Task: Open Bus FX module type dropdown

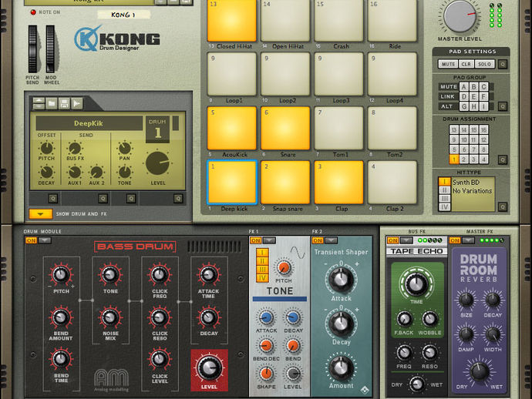Action: click(x=406, y=240)
